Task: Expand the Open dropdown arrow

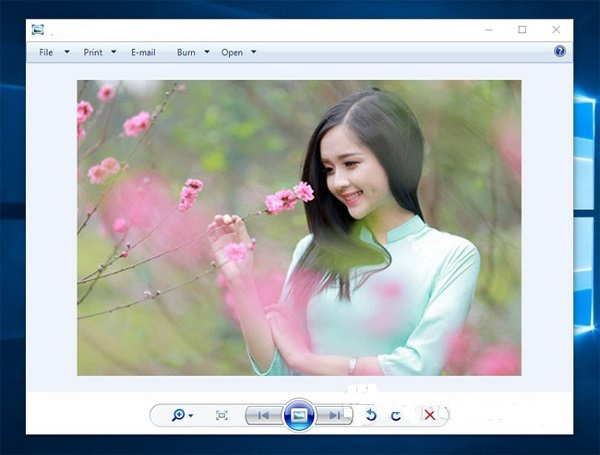Action: 254,52
